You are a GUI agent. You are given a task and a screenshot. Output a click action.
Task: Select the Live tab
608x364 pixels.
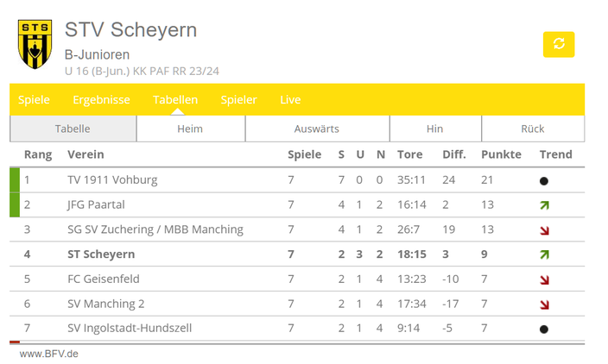tap(290, 99)
